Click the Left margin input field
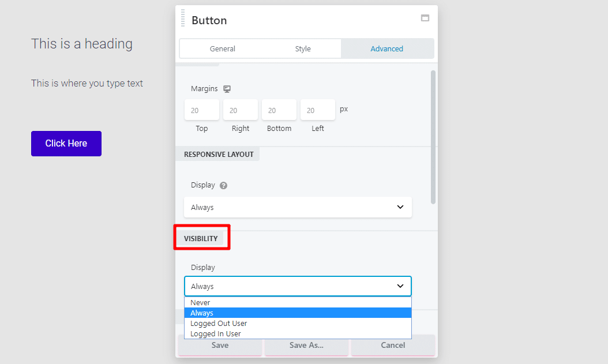Image resolution: width=608 pixels, height=364 pixels. click(x=317, y=110)
